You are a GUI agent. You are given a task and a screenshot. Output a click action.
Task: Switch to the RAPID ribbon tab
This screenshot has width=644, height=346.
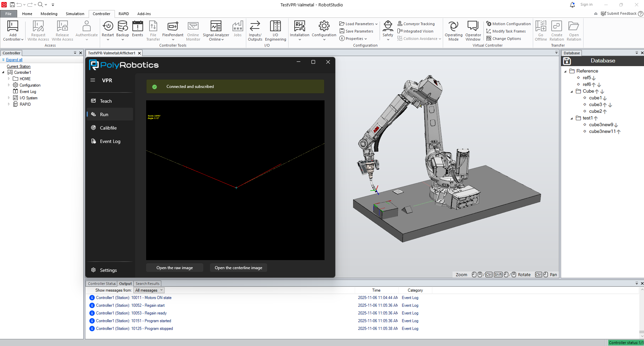click(x=124, y=14)
